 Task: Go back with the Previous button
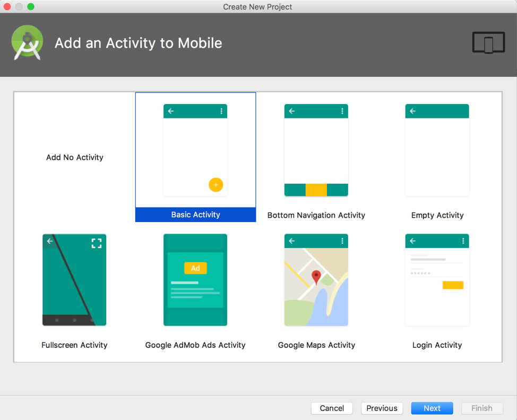click(382, 408)
